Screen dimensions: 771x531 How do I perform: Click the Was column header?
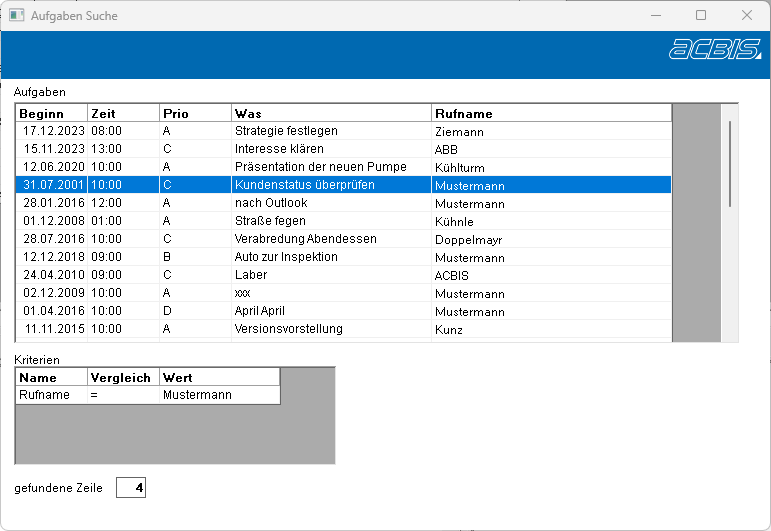[x=331, y=113]
